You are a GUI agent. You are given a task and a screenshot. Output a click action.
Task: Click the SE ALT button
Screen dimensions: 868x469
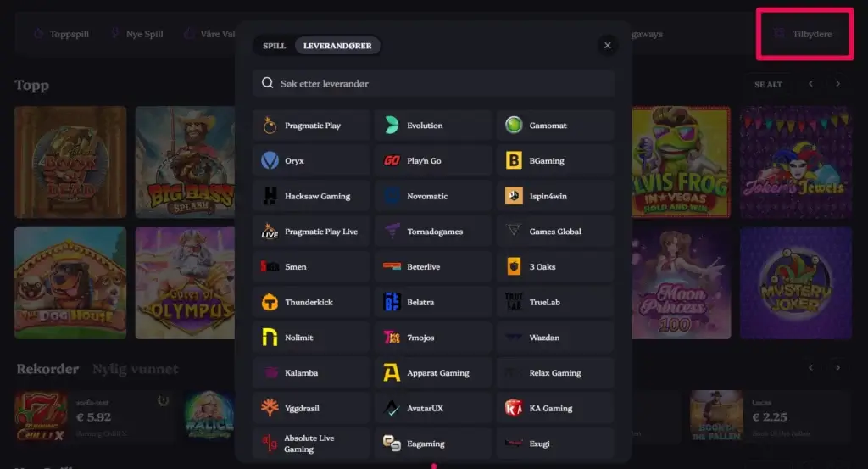(768, 85)
